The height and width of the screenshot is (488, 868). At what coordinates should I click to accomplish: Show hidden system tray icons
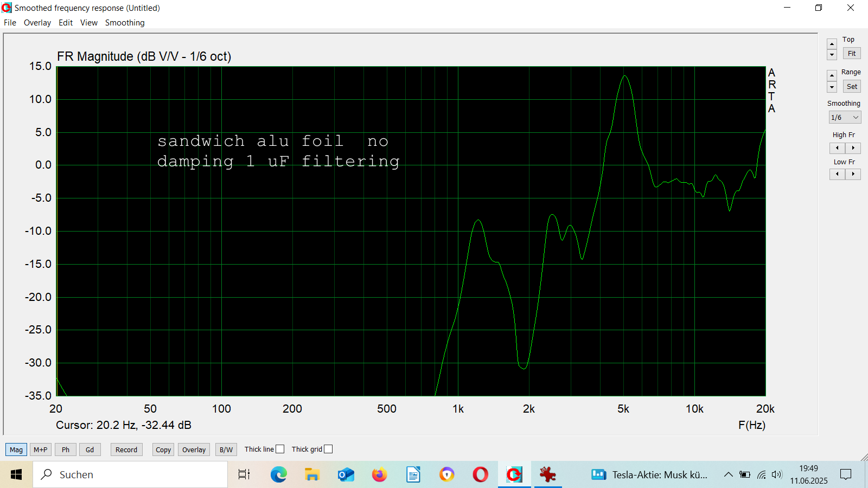pyautogui.click(x=729, y=474)
